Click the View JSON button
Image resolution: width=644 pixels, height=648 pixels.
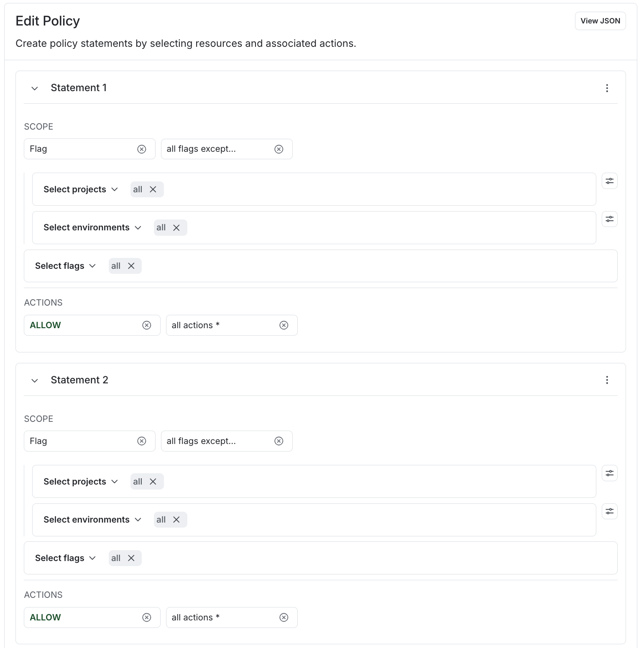[600, 20]
